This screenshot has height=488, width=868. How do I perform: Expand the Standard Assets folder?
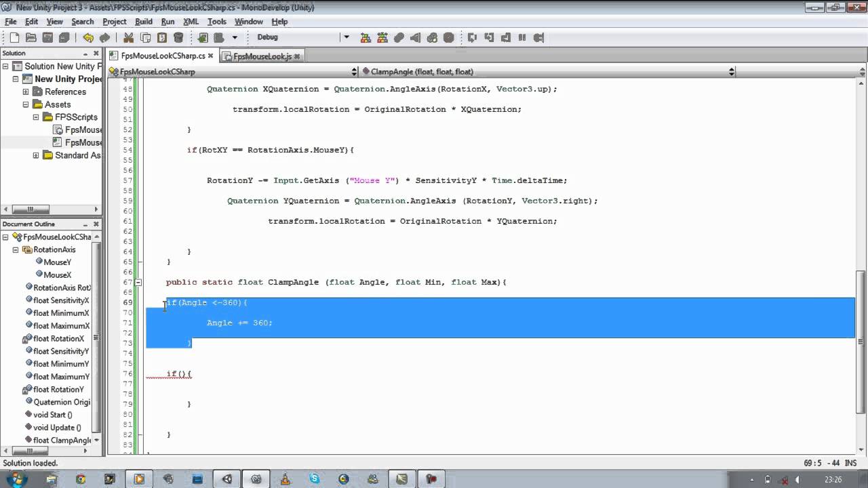pyautogui.click(x=36, y=155)
